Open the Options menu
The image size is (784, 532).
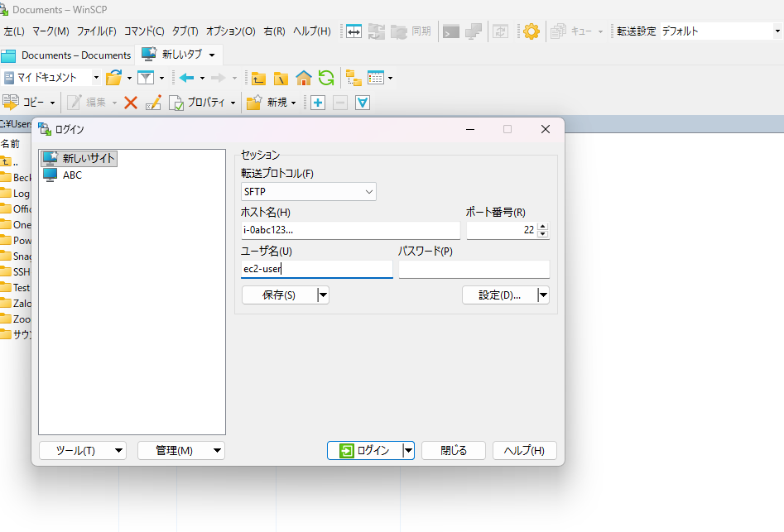pyautogui.click(x=230, y=31)
